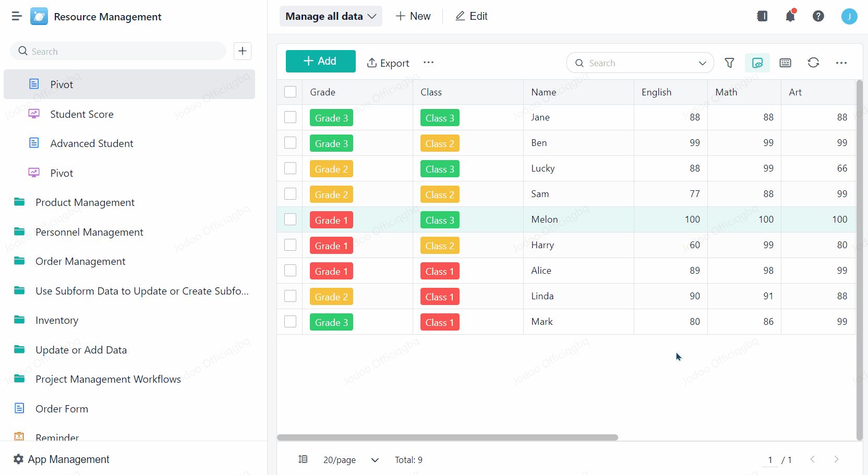
Task: Click the keyboard-style display icon in toolbar
Action: pyautogui.click(x=785, y=63)
